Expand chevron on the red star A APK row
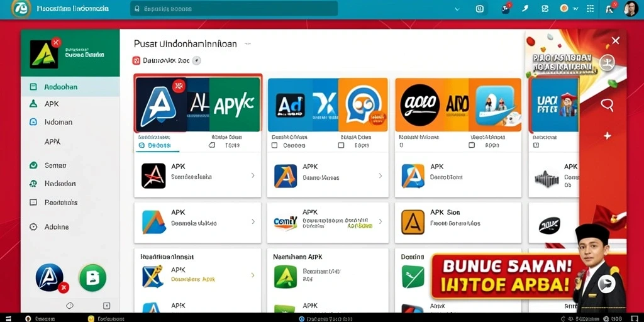 click(253, 175)
